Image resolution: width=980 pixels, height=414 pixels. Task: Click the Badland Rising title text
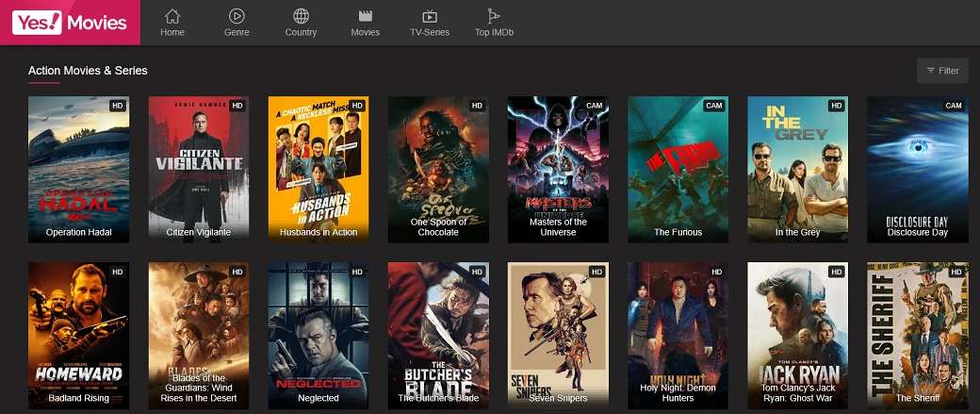[x=79, y=398]
